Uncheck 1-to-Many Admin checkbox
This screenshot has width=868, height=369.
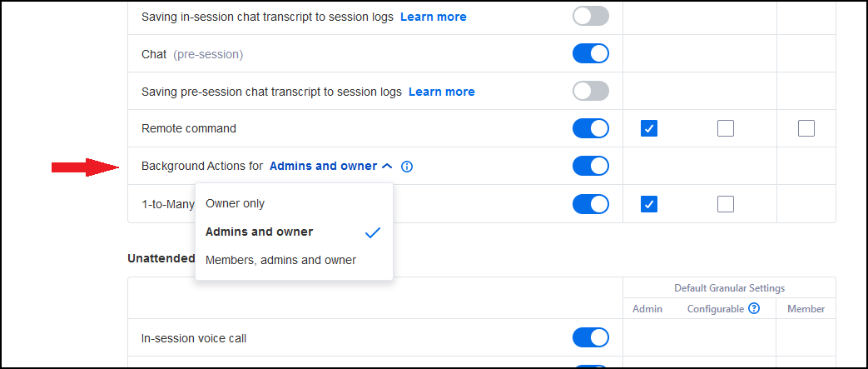[x=649, y=204]
